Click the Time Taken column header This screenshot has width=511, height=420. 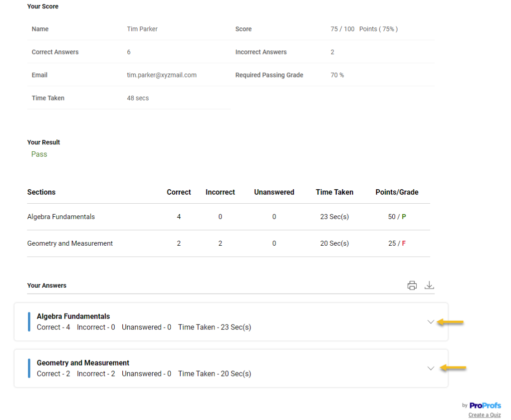coord(334,192)
